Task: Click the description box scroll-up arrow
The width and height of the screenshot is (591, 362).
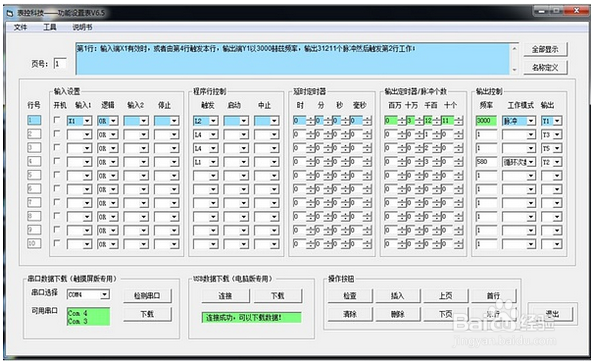Action: (x=514, y=49)
